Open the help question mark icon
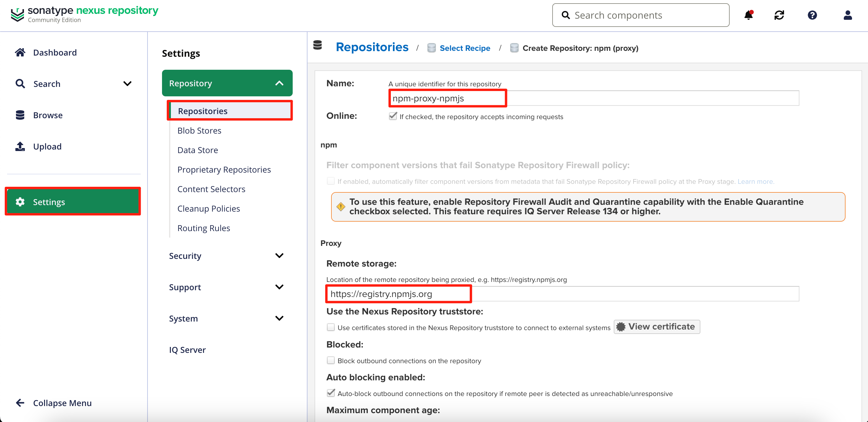Image resolution: width=868 pixels, height=422 pixels. (812, 15)
